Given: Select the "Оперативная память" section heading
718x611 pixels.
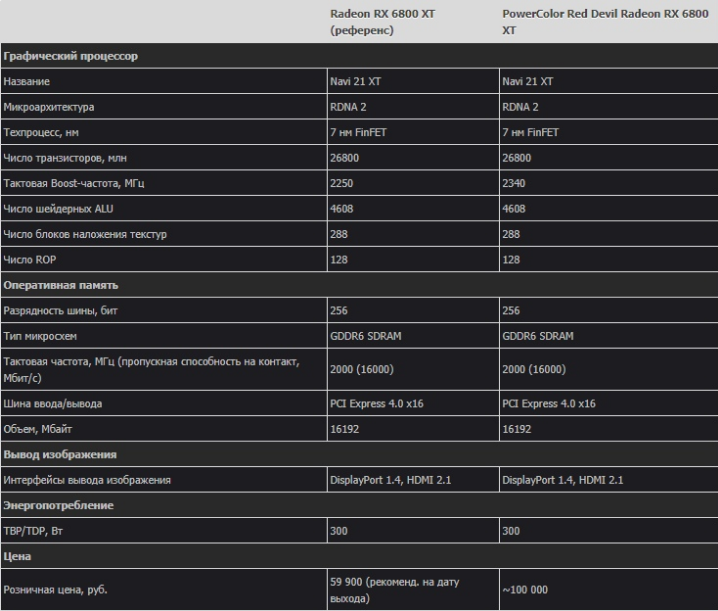Looking at the screenshot, I should pos(61,285).
